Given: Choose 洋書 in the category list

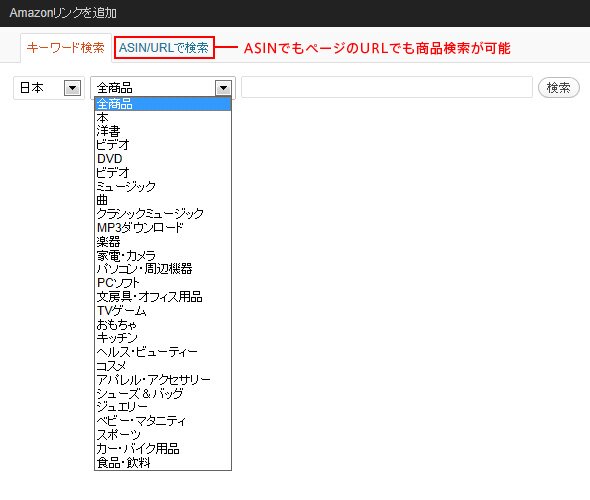Looking at the screenshot, I should click(x=163, y=131).
